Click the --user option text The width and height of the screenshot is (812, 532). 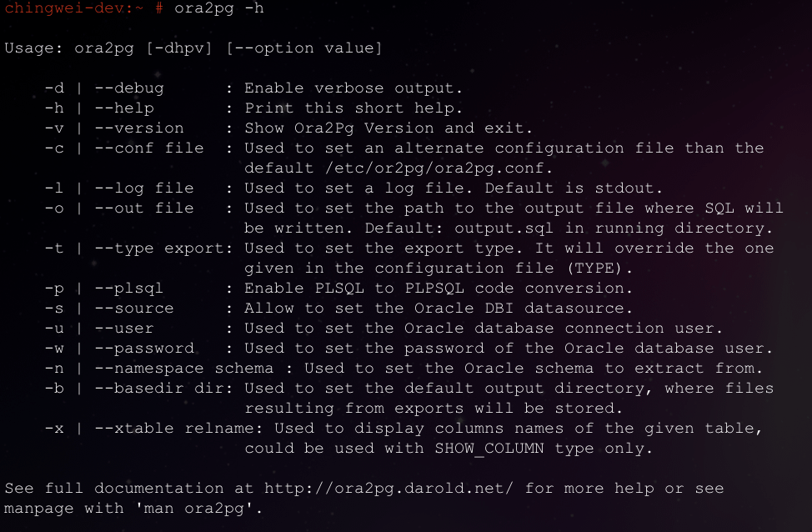[124, 329]
